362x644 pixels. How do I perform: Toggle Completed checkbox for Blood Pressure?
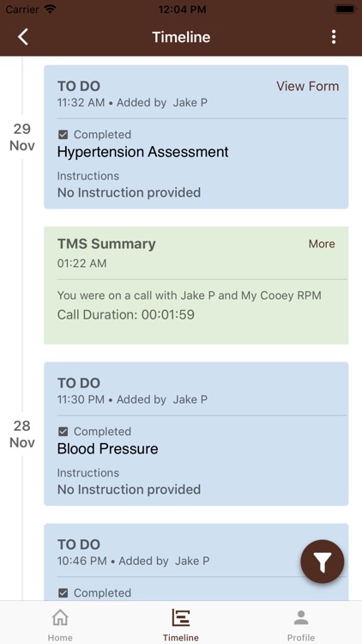coord(63,431)
